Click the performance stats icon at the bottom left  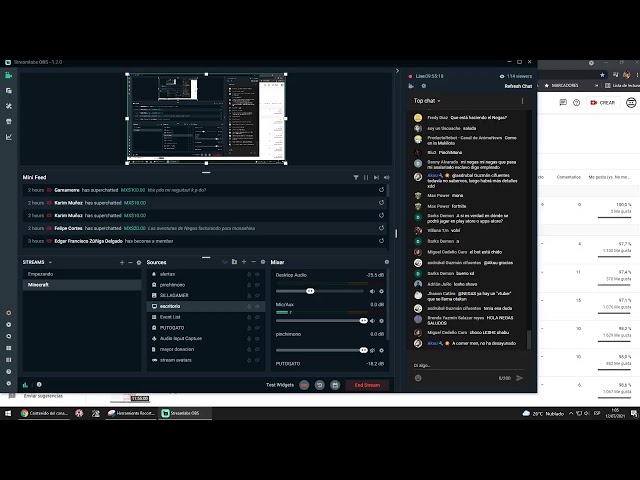pos(25,384)
